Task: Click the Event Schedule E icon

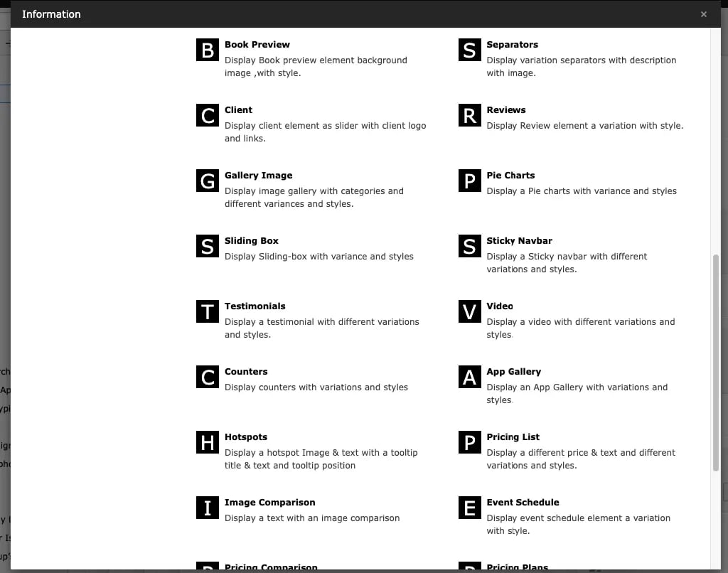Action: (469, 508)
